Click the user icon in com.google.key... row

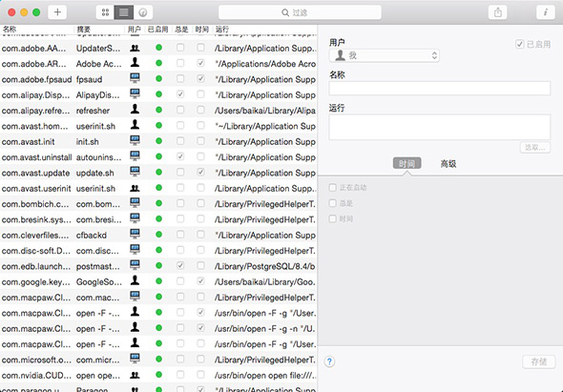click(135, 281)
